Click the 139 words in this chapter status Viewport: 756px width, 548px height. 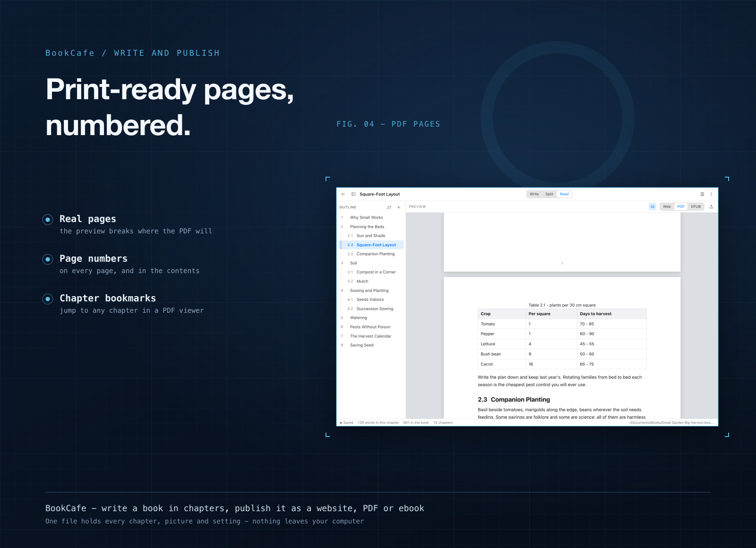(x=378, y=423)
